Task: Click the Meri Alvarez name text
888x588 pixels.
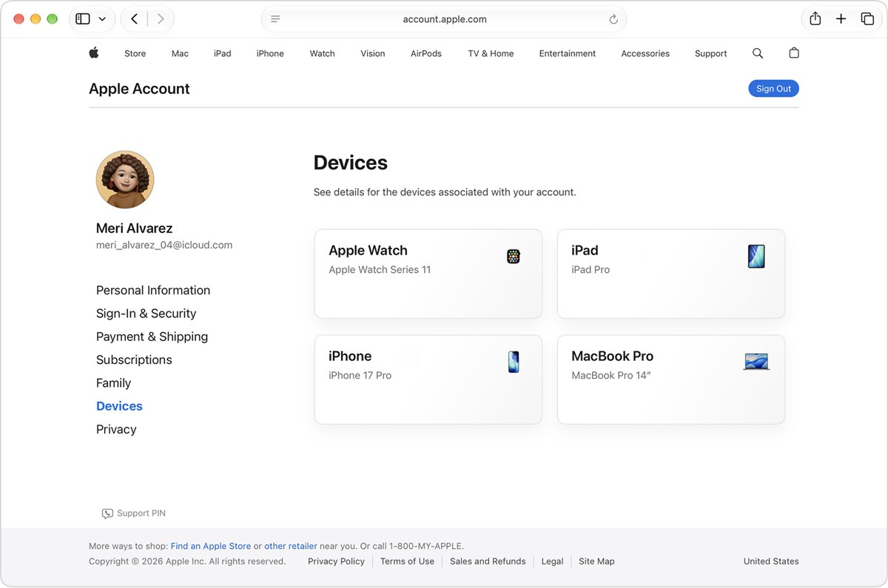Action: click(134, 228)
